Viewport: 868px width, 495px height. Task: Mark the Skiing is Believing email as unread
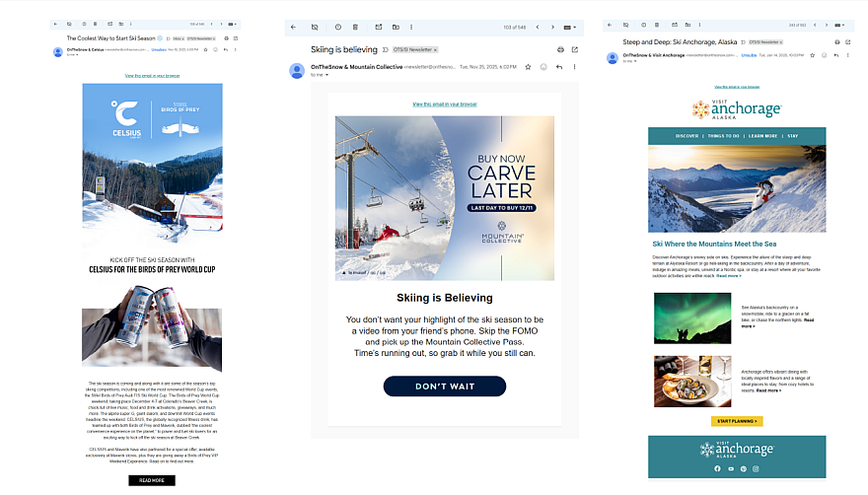point(377,27)
